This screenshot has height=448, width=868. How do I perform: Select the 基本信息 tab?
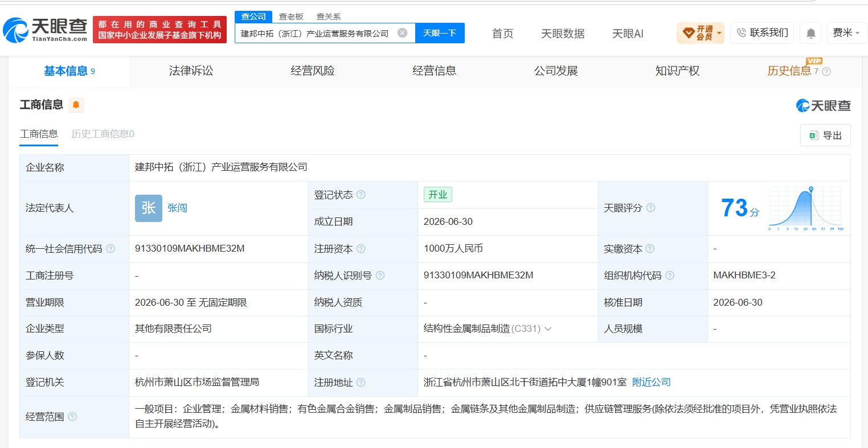pos(69,71)
